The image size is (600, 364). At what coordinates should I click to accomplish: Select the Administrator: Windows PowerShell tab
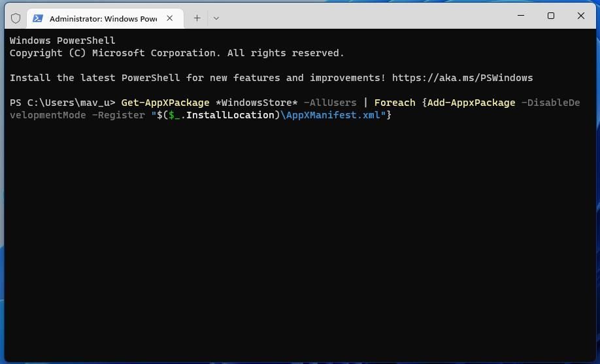(105, 18)
